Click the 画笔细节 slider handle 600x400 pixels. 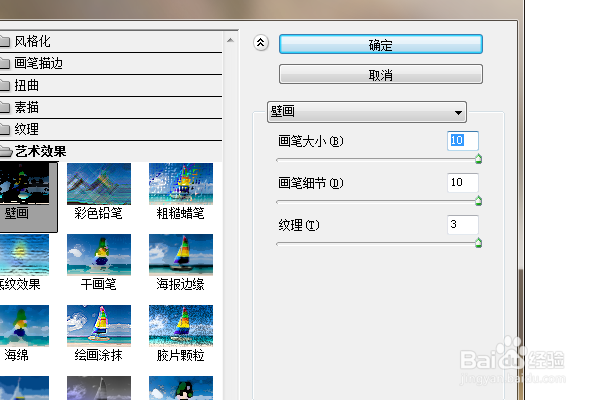478,201
